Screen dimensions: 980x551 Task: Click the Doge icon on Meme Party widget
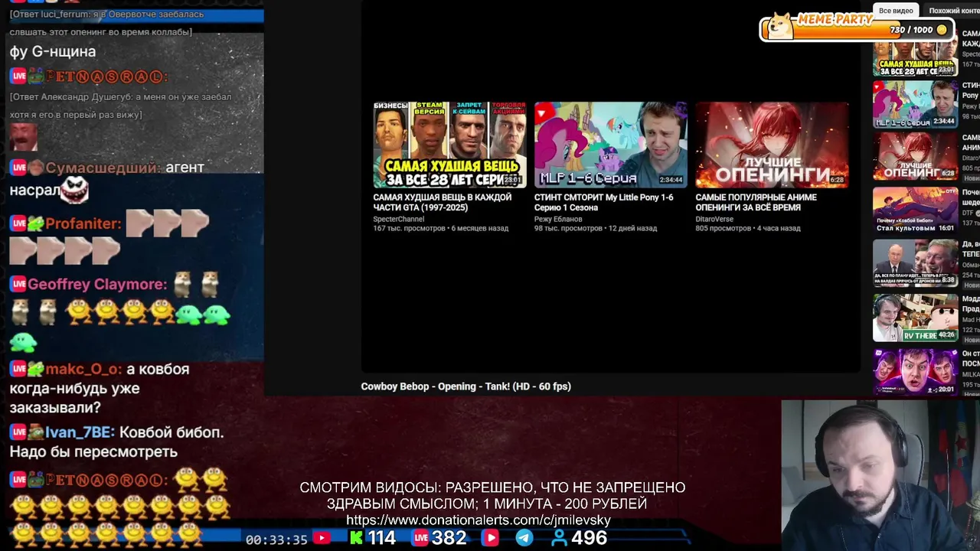780,26
